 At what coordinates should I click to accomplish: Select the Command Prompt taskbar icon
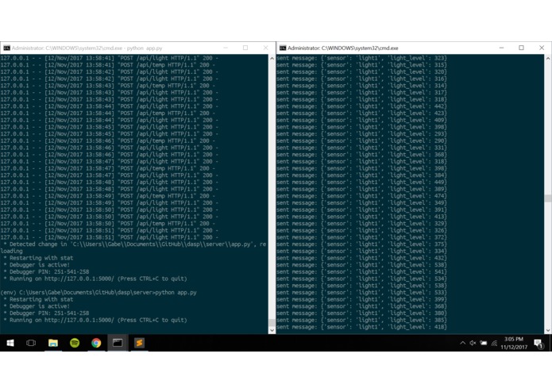pos(118,343)
